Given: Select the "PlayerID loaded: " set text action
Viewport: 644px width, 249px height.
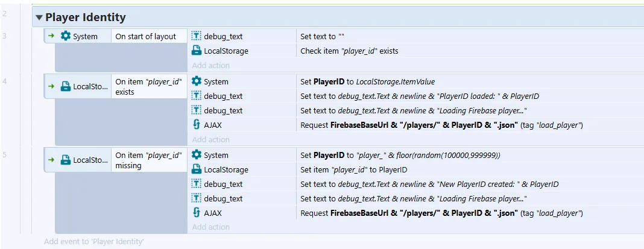Looking at the screenshot, I should 419,96.
